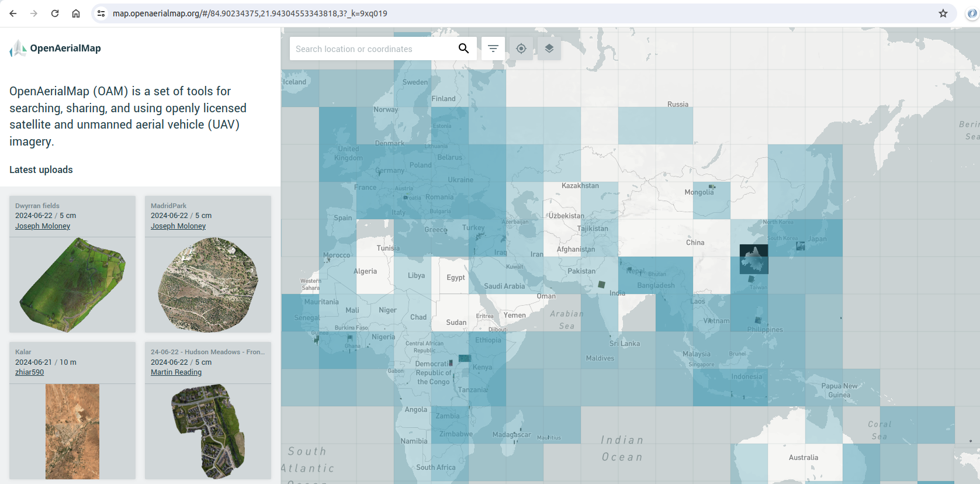Open Martin Reading uploader link

pos(176,372)
